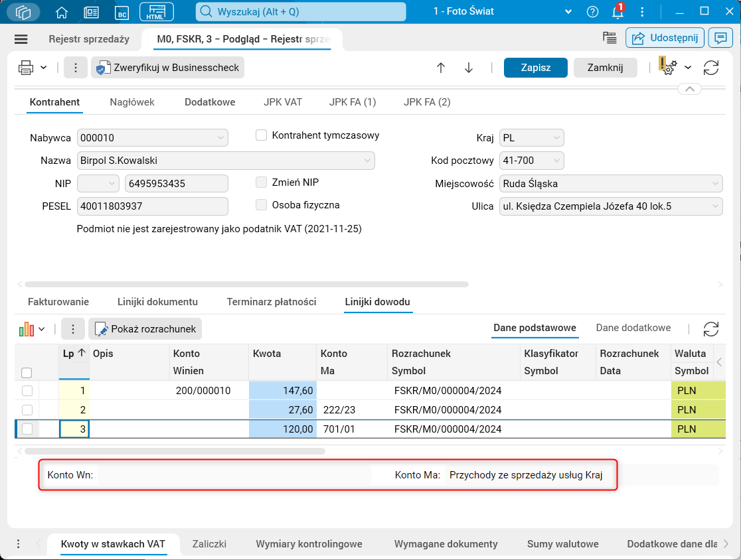Click the home icon in title bar

(x=62, y=12)
